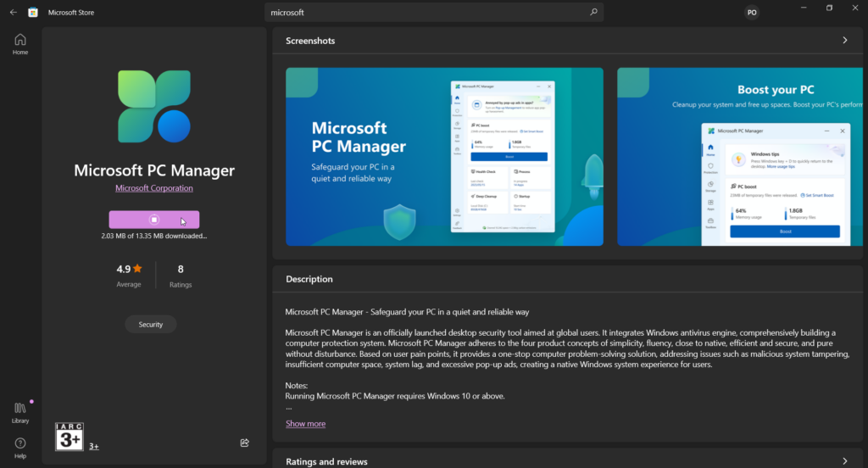Image resolution: width=868 pixels, height=468 pixels.
Task: Open the Home page in sidebar
Action: [x=20, y=44]
